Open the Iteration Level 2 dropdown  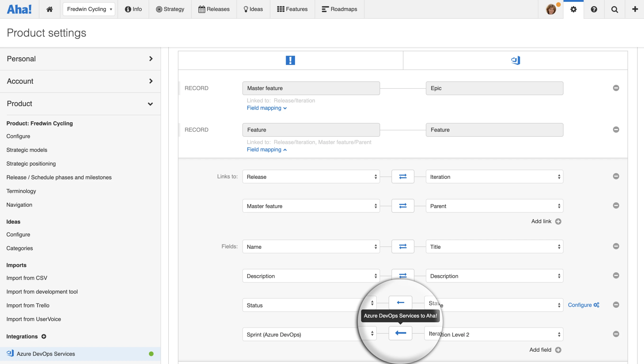coord(494,334)
